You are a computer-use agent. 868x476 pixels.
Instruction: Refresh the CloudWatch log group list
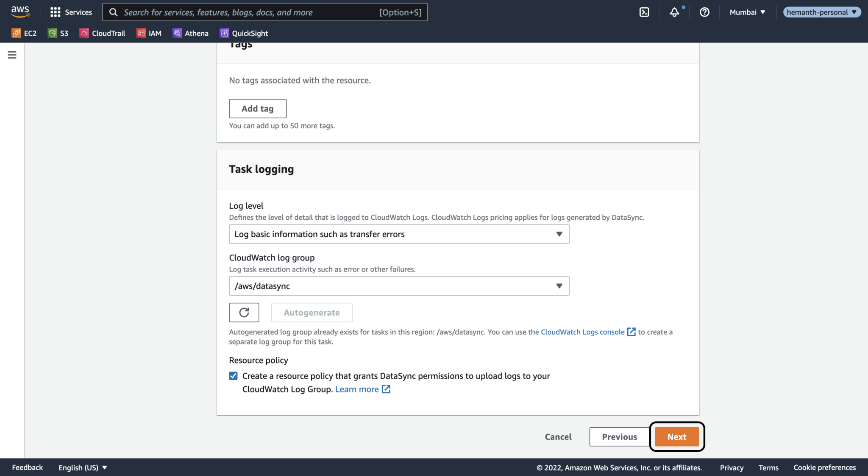[x=244, y=312]
